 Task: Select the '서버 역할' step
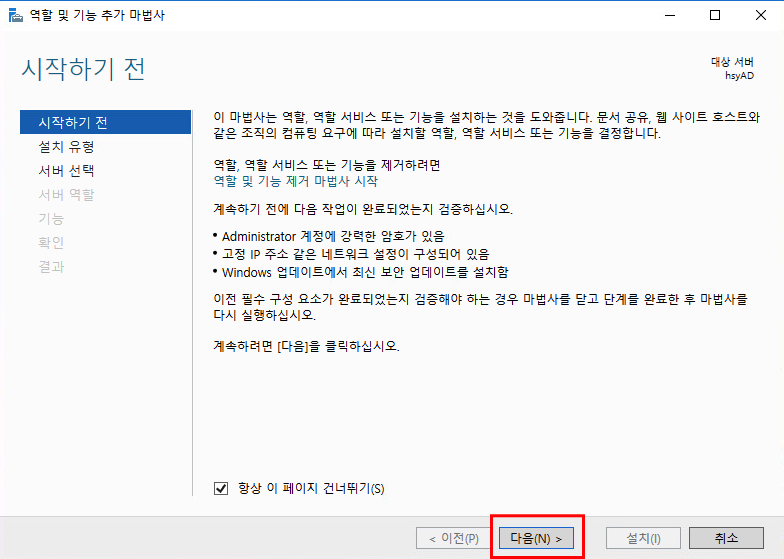66,194
